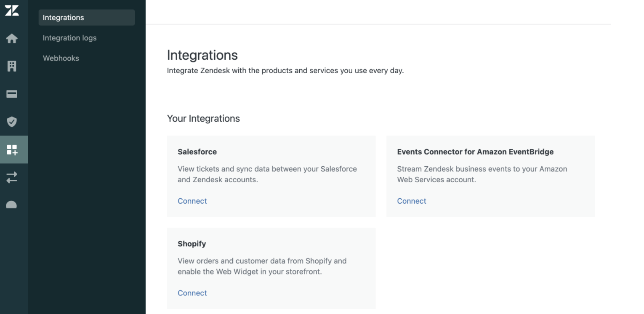Click Events Connector for Amazon EventBridge title
This screenshot has height=314, width=644.
click(x=475, y=152)
